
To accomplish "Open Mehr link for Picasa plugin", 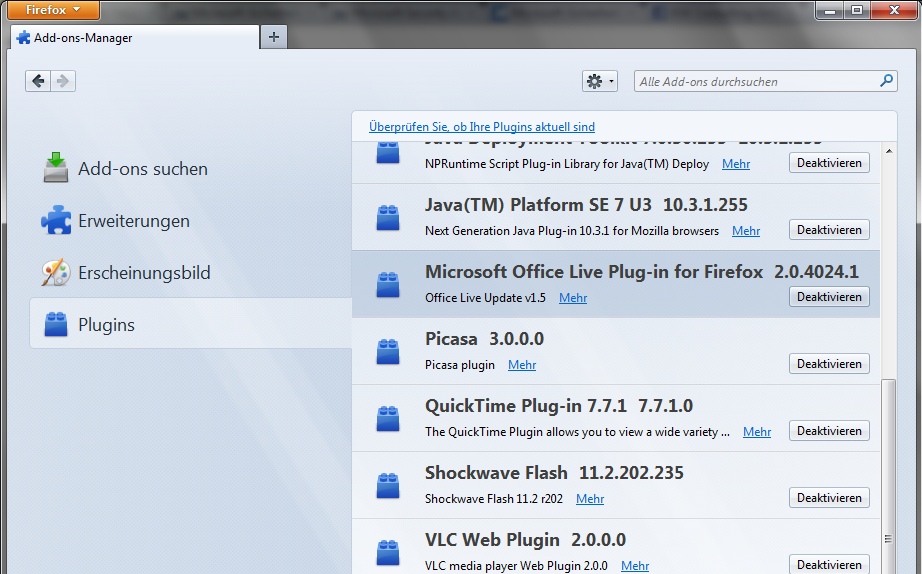I will (x=522, y=365).
